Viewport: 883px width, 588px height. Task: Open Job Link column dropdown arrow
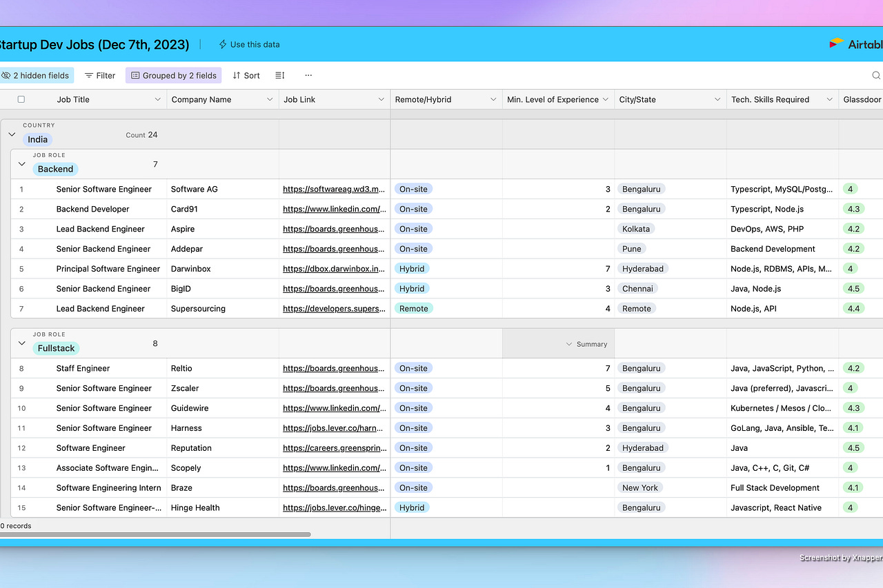coord(381,99)
